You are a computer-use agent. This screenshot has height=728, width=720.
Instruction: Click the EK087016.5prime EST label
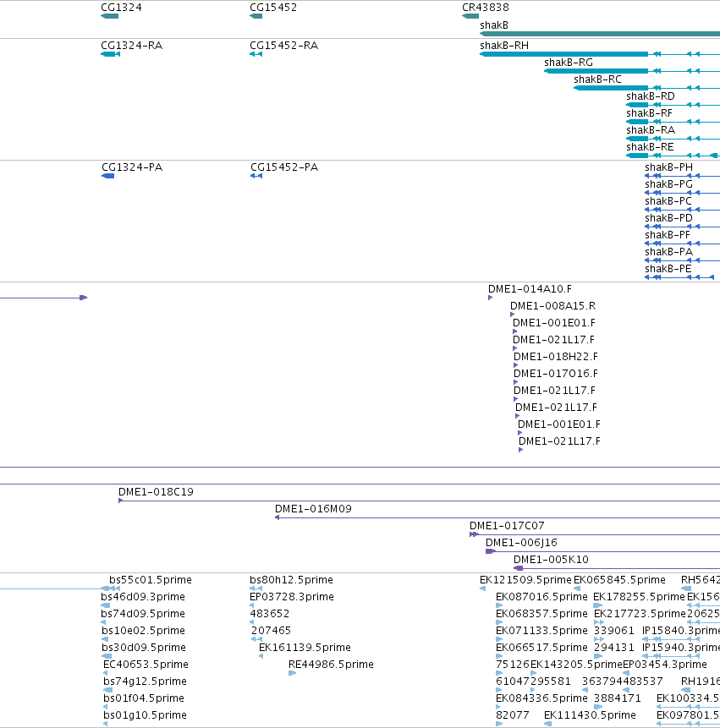click(541, 597)
